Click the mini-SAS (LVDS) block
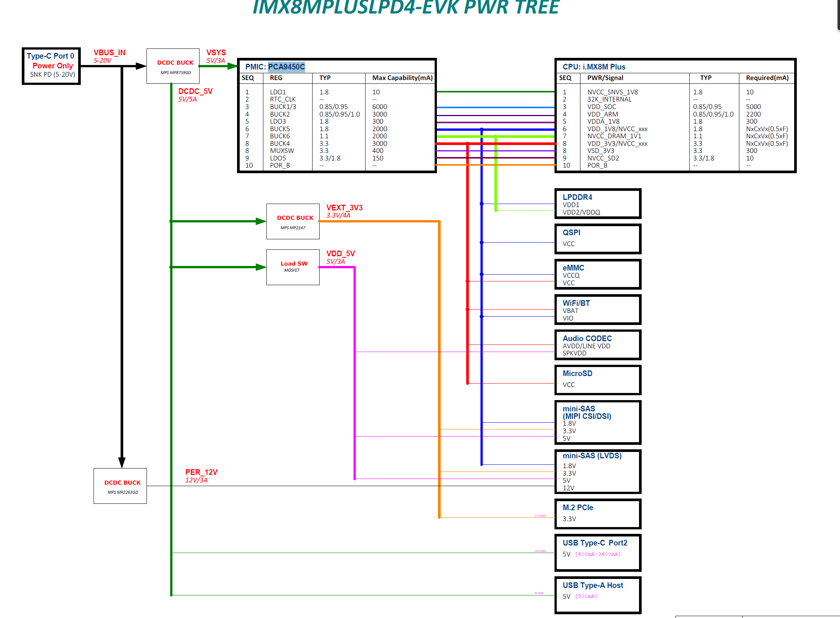The image size is (840, 618). click(598, 471)
